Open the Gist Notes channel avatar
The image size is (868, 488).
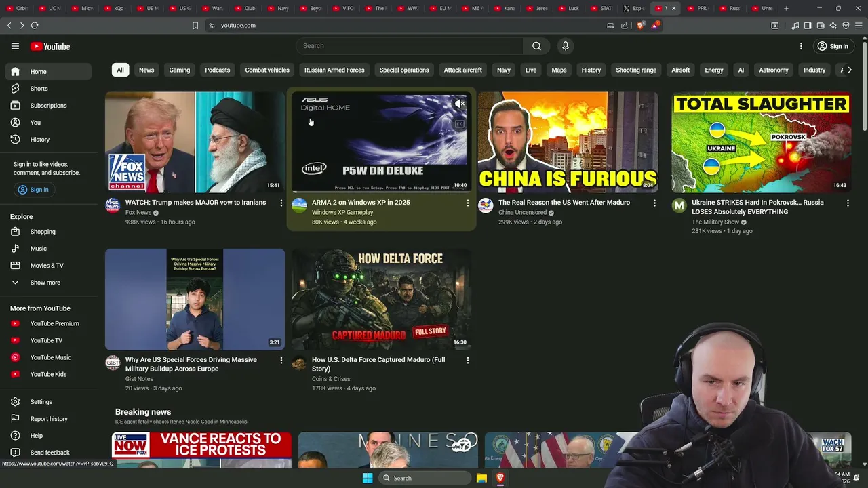(x=113, y=363)
